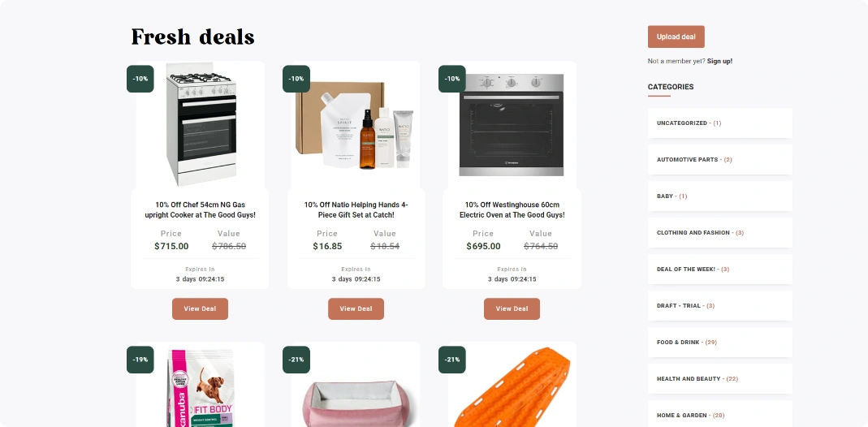View Deal for Chef Gas upright Cooker
Viewport: 868px width, 427px height.
point(200,308)
